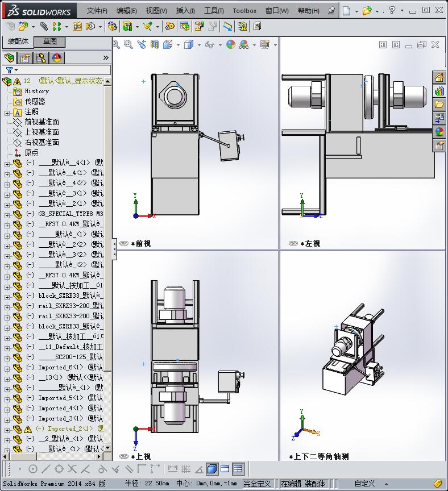Expand the Imported_6<1> component node
The width and height of the screenshot is (448, 491).
[7, 369]
